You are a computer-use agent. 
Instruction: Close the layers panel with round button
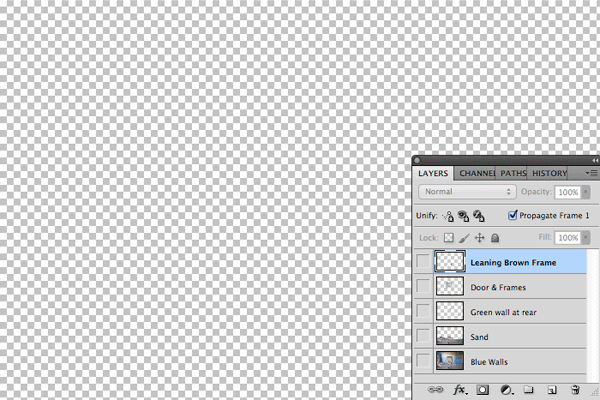pos(417,160)
